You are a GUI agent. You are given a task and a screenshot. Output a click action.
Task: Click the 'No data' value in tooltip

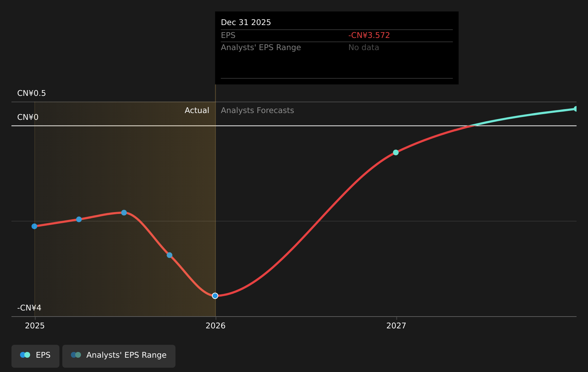[363, 48]
